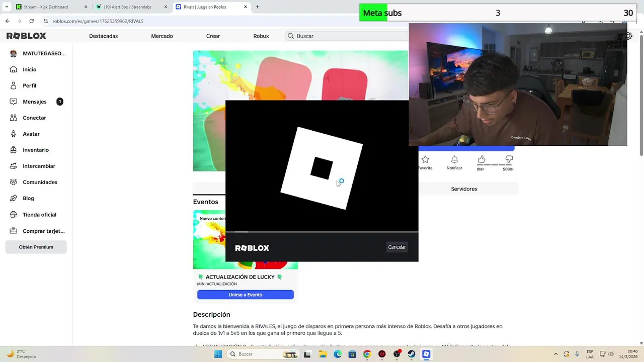Click the thumbs down dislike icon

click(x=509, y=159)
